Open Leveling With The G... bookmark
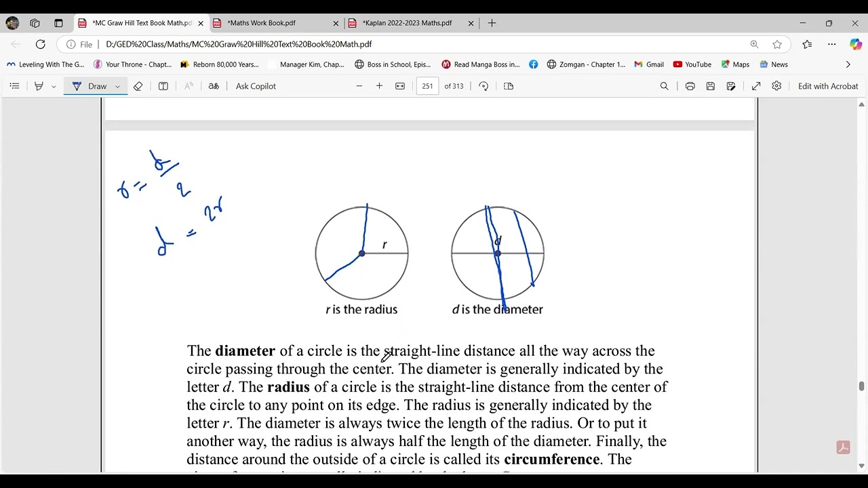The width and height of the screenshot is (868, 488). click(x=45, y=64)
